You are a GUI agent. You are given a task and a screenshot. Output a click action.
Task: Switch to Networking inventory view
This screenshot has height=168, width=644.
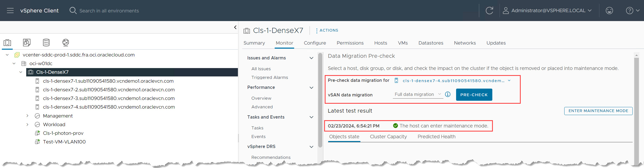point(66,42)
